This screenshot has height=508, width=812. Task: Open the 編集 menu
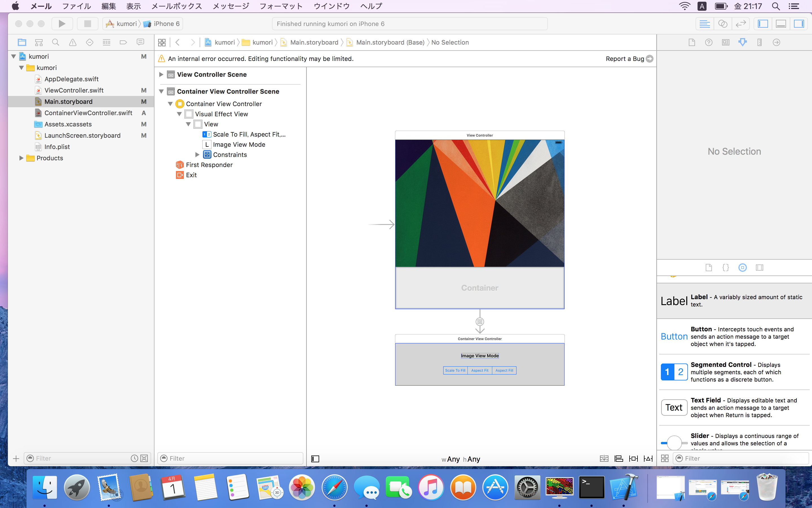[x=109, y=6]
